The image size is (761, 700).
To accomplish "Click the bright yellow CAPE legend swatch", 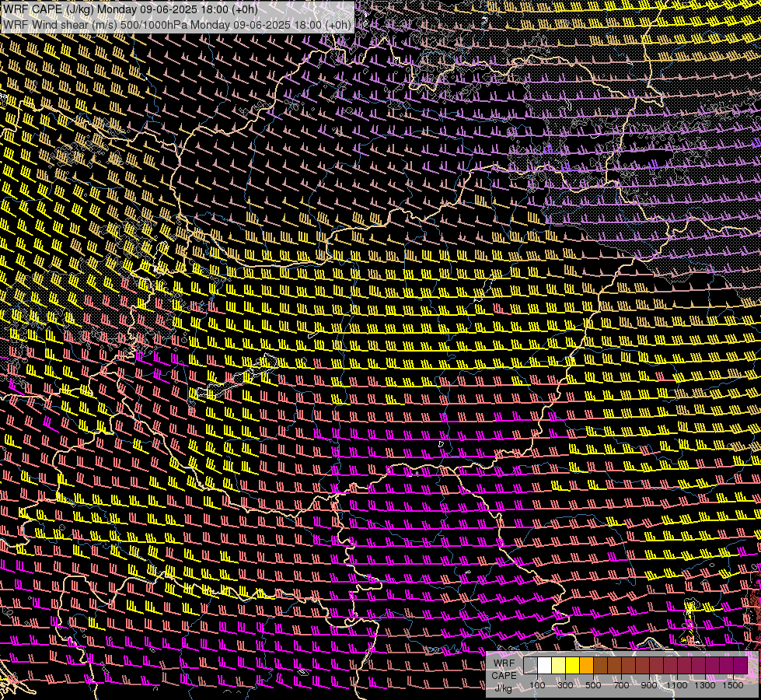I will 572,666.
